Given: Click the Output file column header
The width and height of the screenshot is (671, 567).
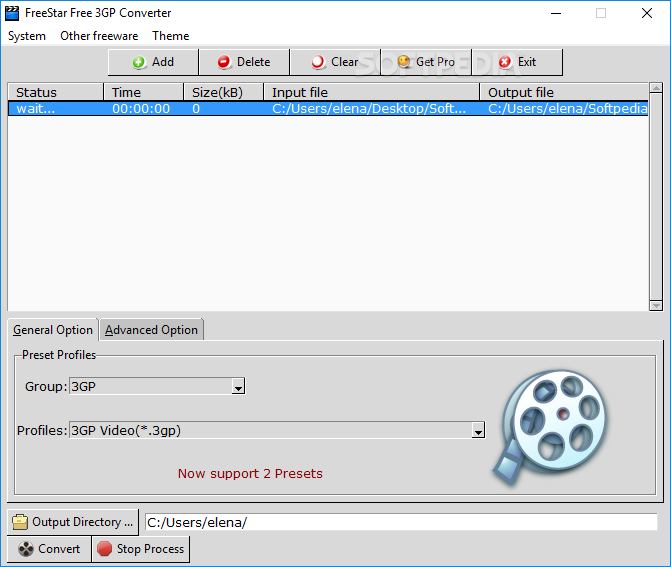Looking at the screenshot, I should tap(564, 92).
